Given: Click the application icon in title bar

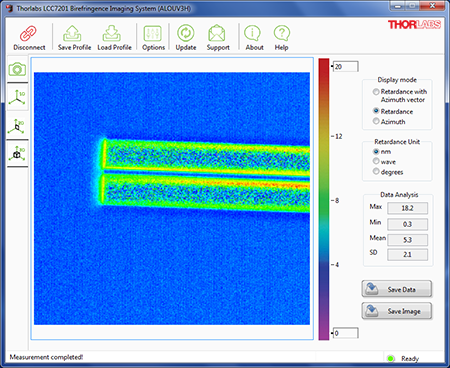Looking at the screenshot, I should 10,8.
